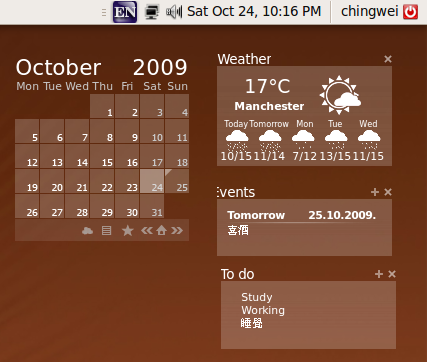Image resolution: width=427 pixels, height=362 pixels.
Task: Open the network monitor tray icon
Action: (x=152, y=12)
